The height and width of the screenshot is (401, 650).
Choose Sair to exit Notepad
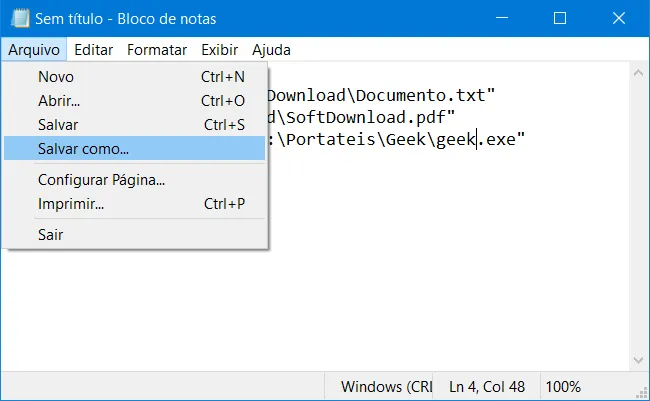(x=134, y=235)
